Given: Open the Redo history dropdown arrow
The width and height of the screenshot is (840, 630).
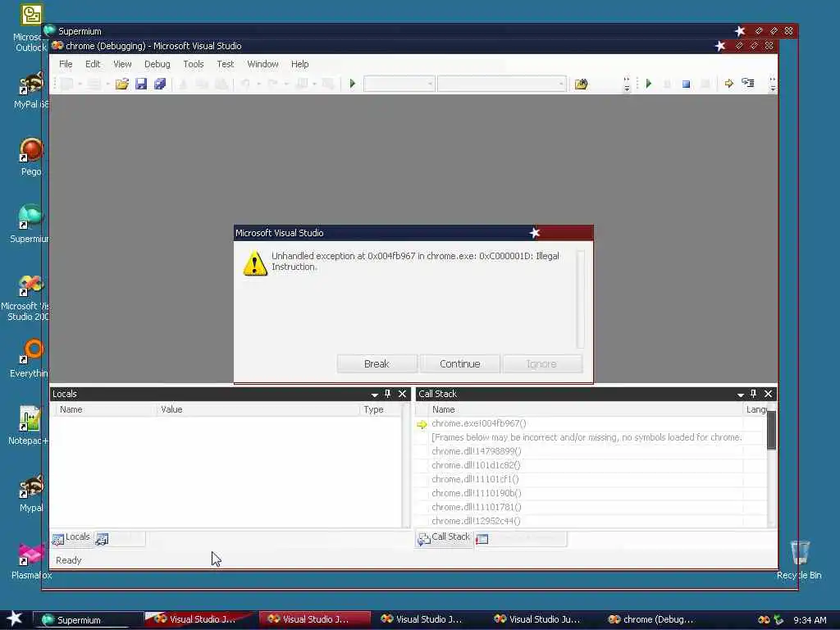Looking at the screenshot, I should 286,84.
